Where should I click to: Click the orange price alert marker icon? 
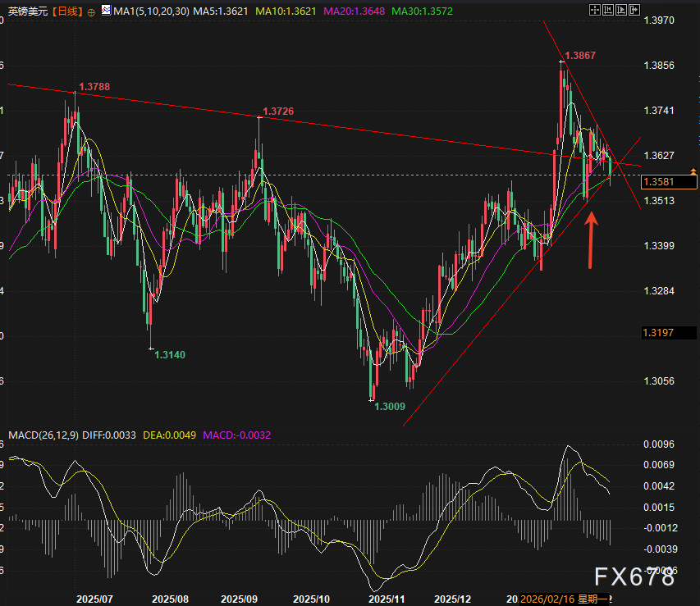click(x=693, y=171)
